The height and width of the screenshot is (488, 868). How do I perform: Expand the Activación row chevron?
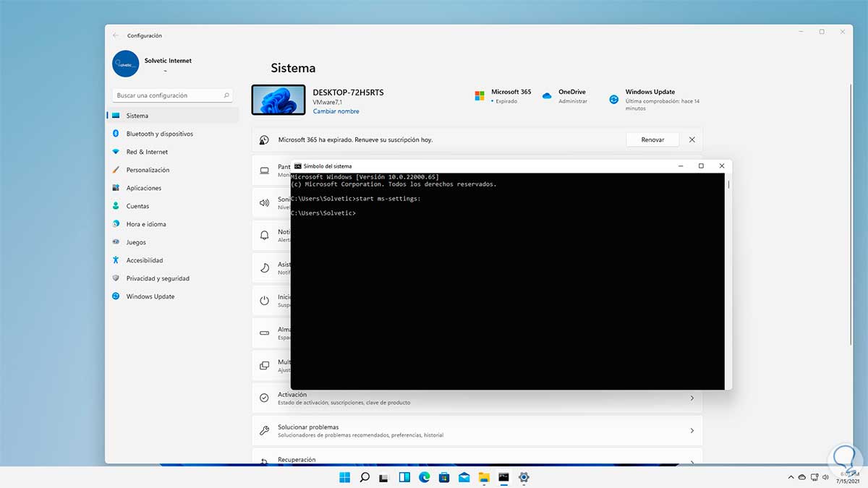pos(692,398)
